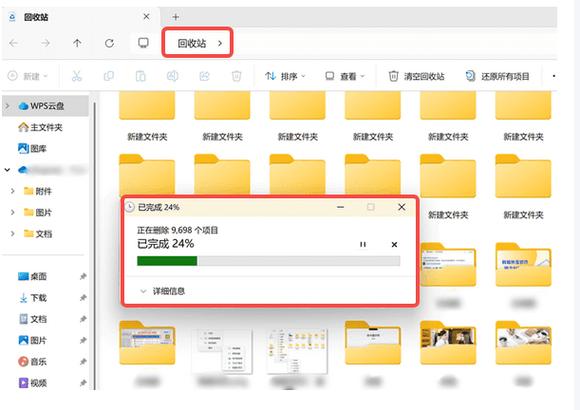
Task: Click 还原所有项目 button
Action: tap(497, 76)
